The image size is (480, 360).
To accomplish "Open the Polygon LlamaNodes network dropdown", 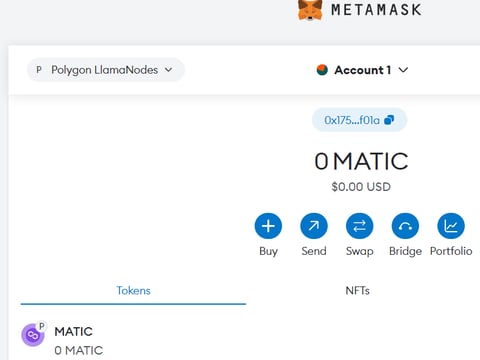I will pyautogui.click(x=106, y=70).
